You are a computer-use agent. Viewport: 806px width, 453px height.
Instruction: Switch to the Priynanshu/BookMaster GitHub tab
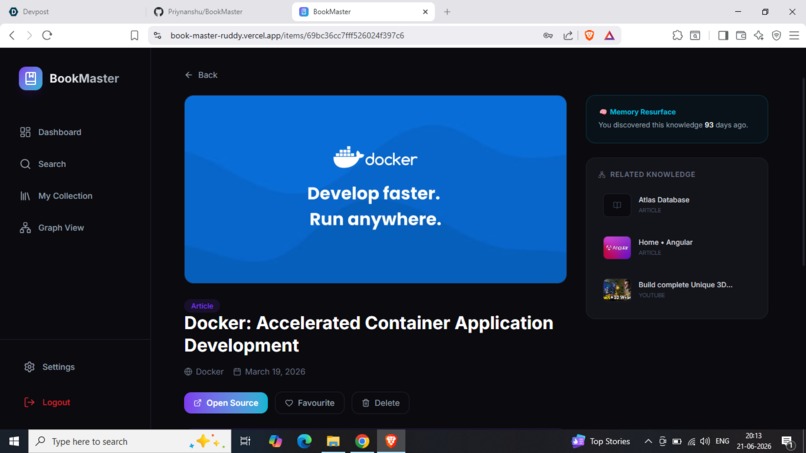pyautogui.click(x=218, y=11)
